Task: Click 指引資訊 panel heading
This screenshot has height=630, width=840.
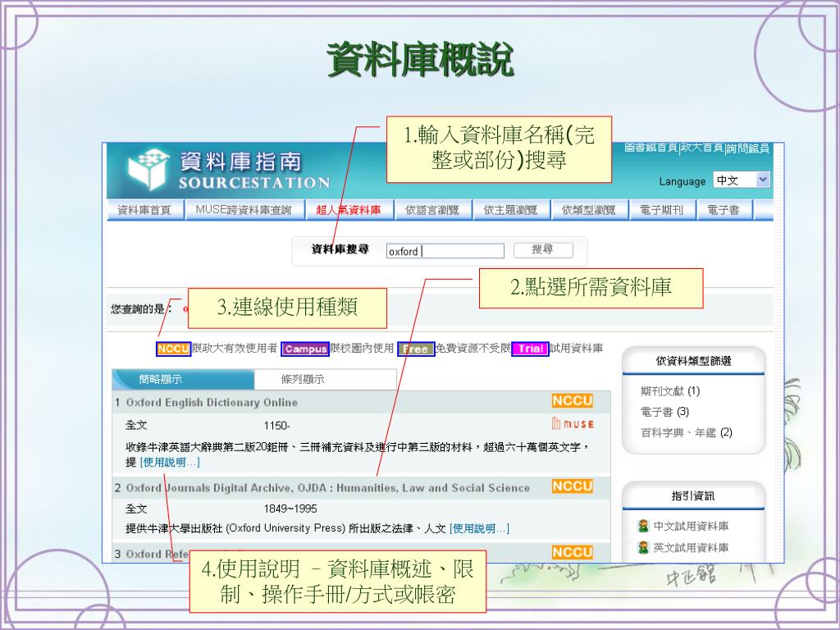Action: tap(693, 496)
